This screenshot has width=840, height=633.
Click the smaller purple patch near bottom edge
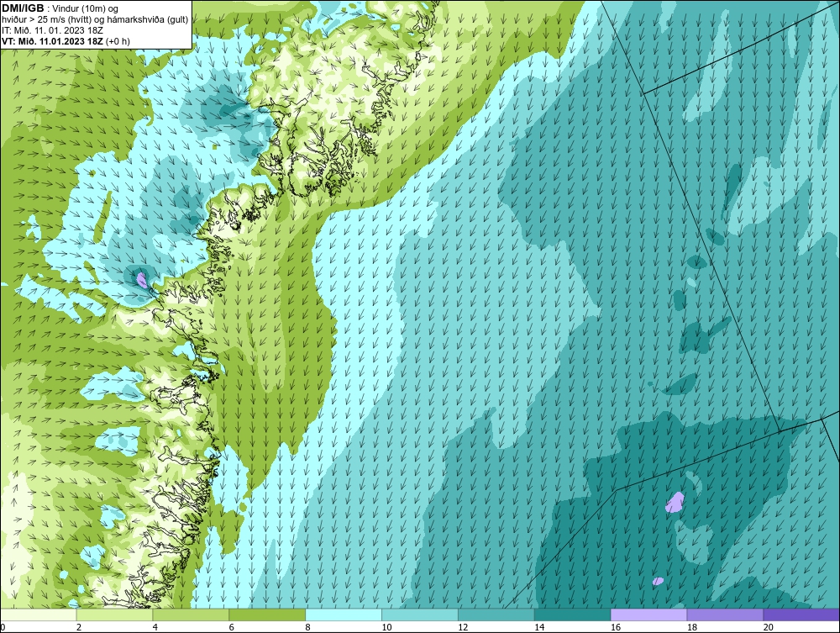click(658, 581)
